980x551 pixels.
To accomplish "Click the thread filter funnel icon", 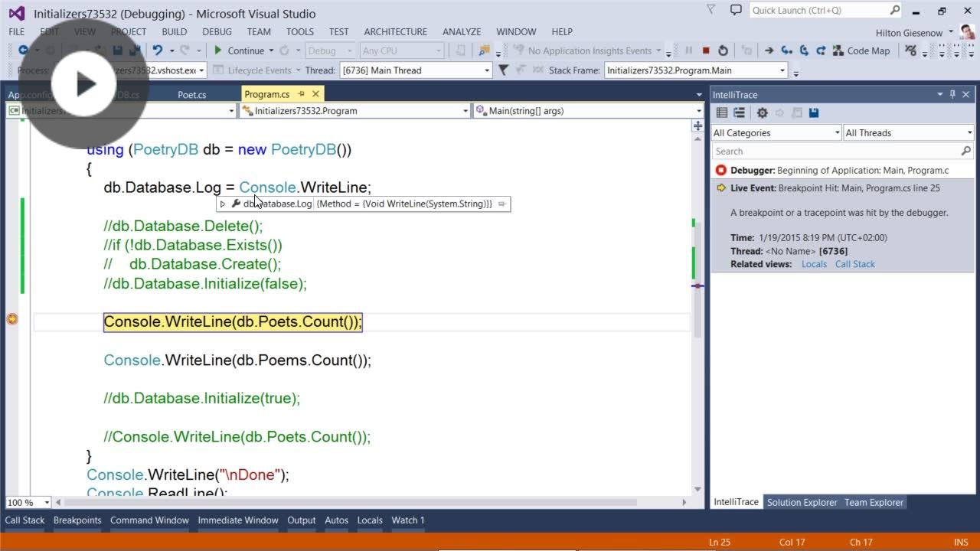I will pyautogui.click(x=503, y=70).
